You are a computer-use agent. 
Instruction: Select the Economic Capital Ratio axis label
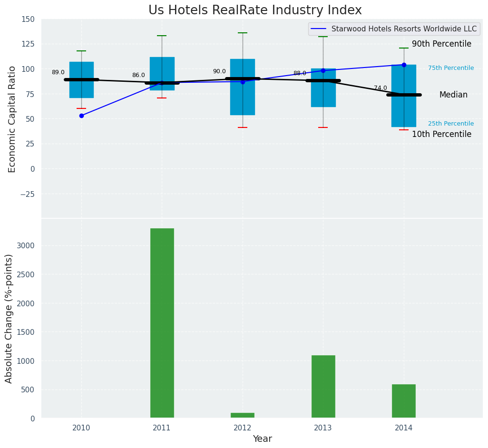click(12, 119)
